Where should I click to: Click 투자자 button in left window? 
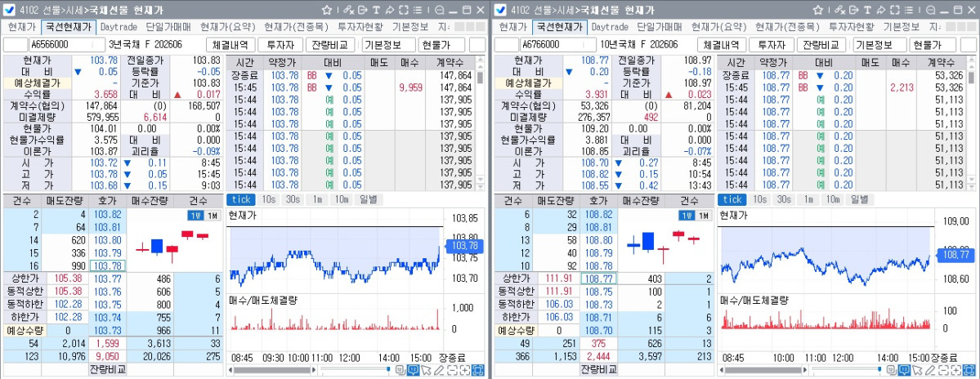coord(280,44)
